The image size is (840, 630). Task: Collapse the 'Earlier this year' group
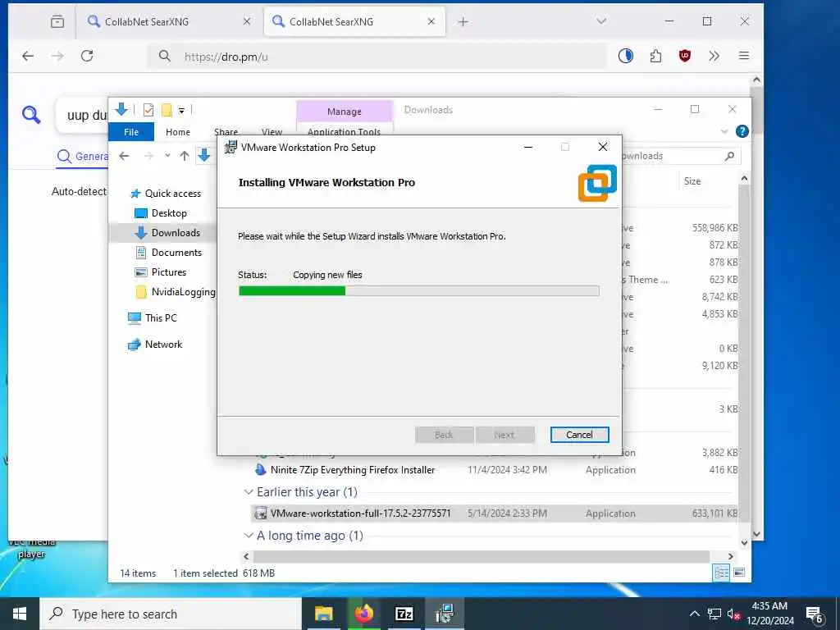pyautogui.click(x=248, y=492)
